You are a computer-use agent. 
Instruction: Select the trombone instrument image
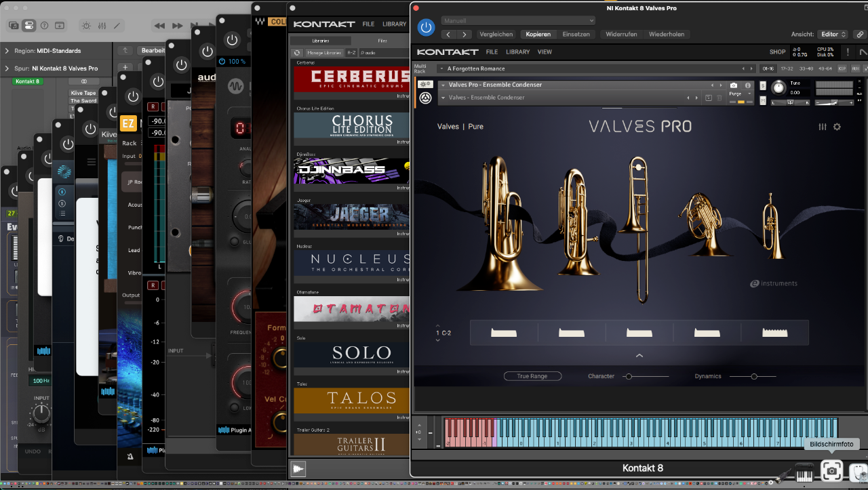(638, 229)
